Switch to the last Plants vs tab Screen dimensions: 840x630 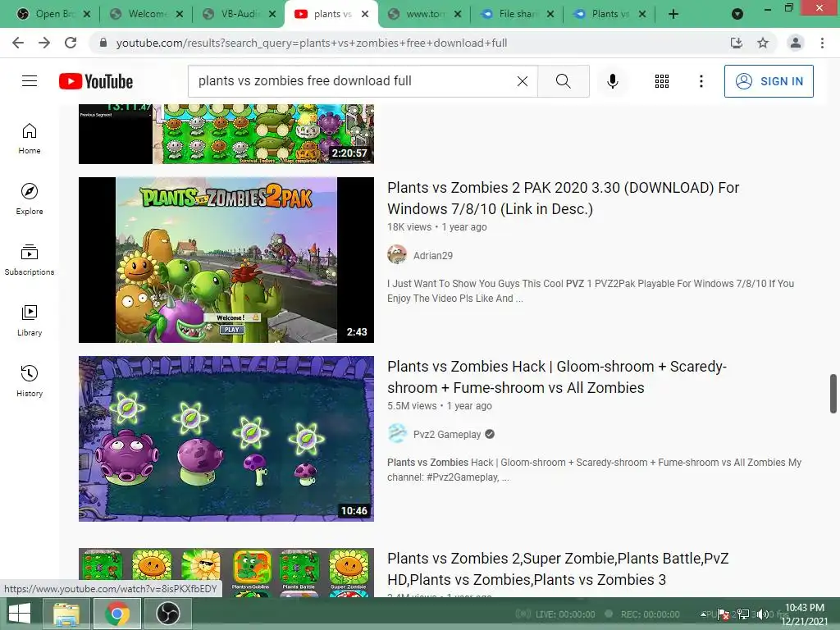(608, 14)
